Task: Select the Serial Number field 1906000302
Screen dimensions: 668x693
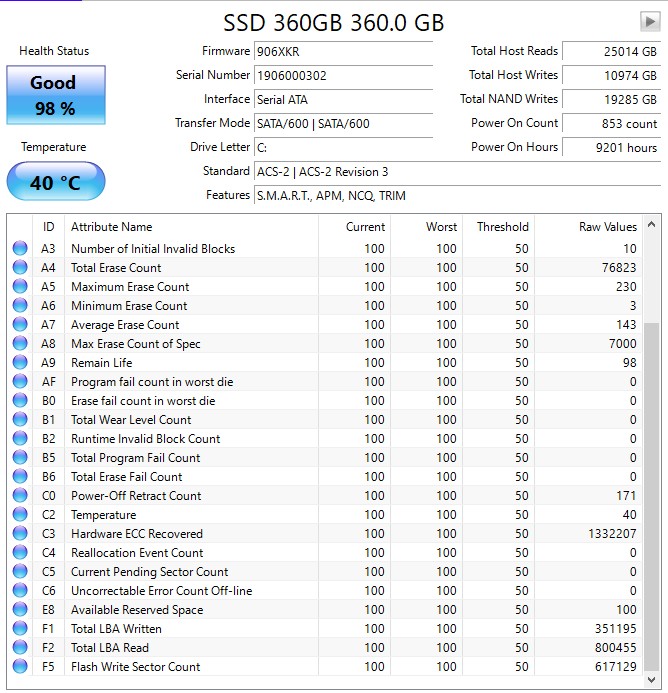Action: pyautogui.click(x=343, y=75)
